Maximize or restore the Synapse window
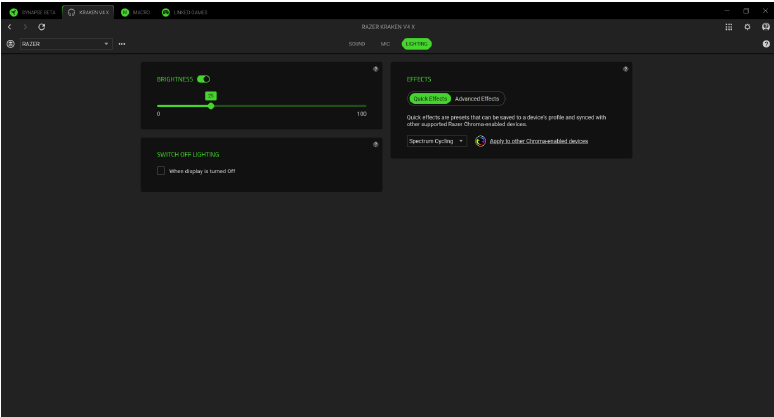Viewport: 774px width, 417px height. click(746, 10)
